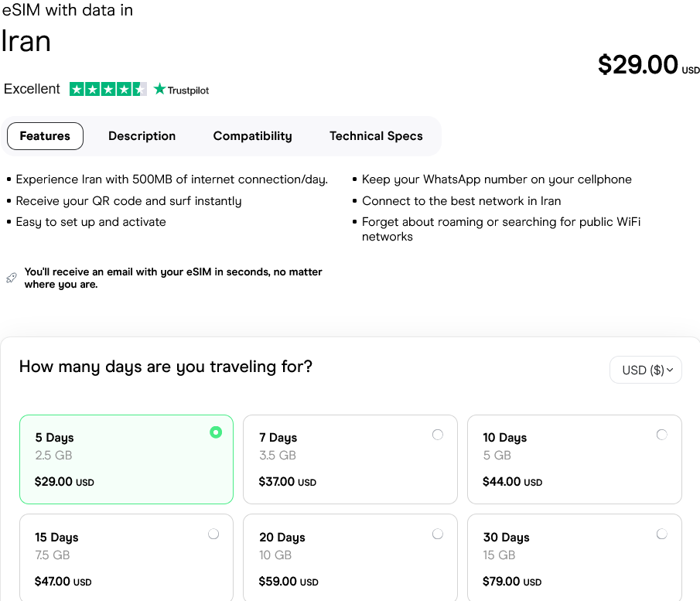Switch to the Features tab
Screen dimensions: 700x601
coord(45,136)
